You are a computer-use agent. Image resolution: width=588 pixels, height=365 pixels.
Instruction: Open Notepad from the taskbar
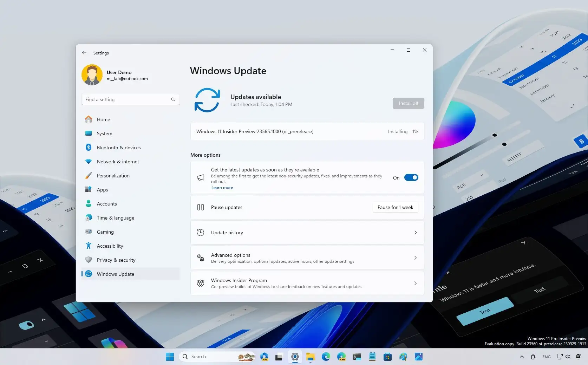point(372,357)
